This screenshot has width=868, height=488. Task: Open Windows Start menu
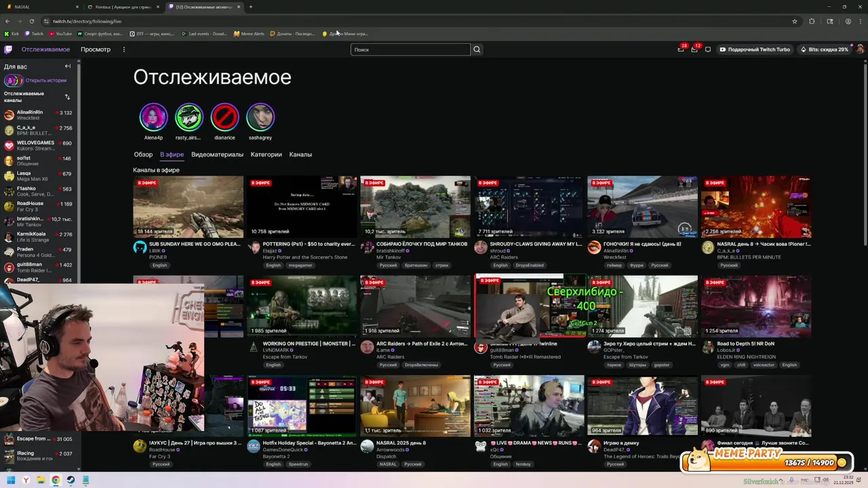point(11,480)
